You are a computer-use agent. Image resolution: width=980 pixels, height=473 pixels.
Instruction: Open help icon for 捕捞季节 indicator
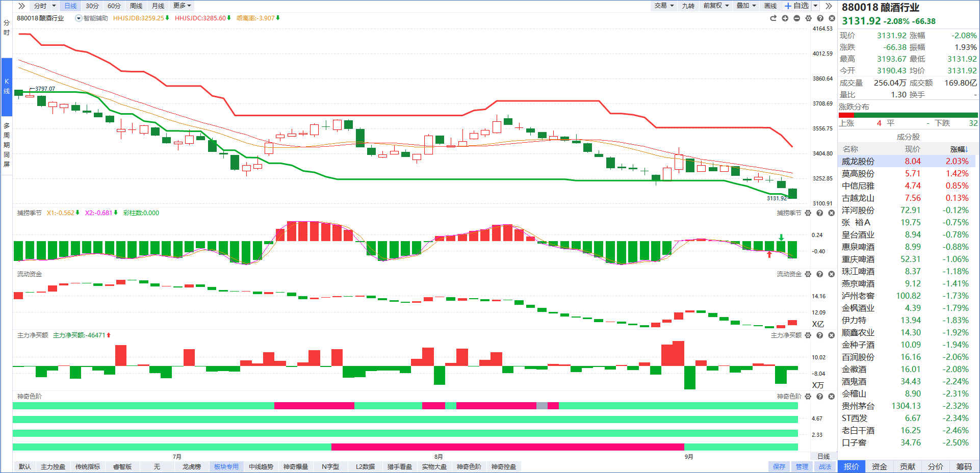pyautogui.click(x=820, y=213)
